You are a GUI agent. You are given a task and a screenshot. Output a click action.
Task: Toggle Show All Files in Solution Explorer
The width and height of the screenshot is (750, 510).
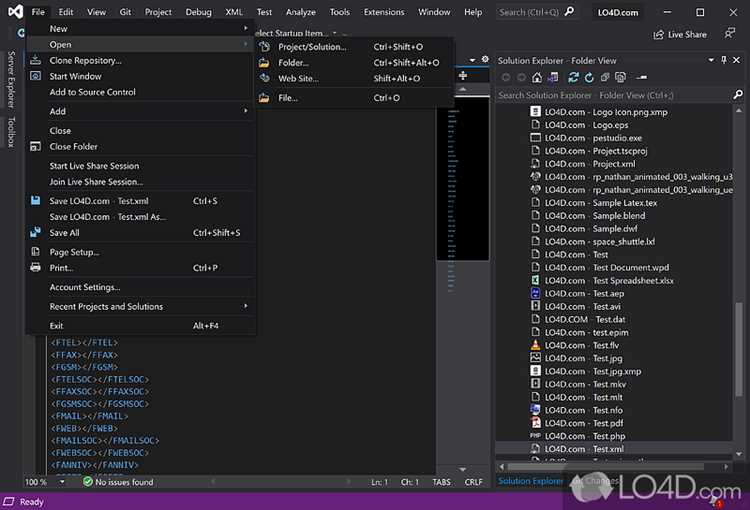[620, 77]
